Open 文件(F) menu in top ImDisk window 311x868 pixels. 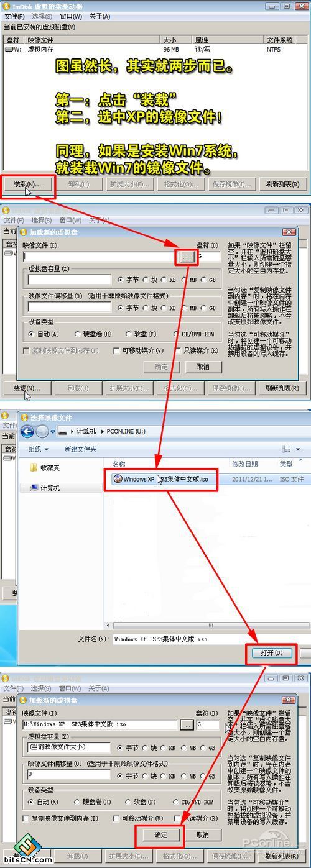14,16
